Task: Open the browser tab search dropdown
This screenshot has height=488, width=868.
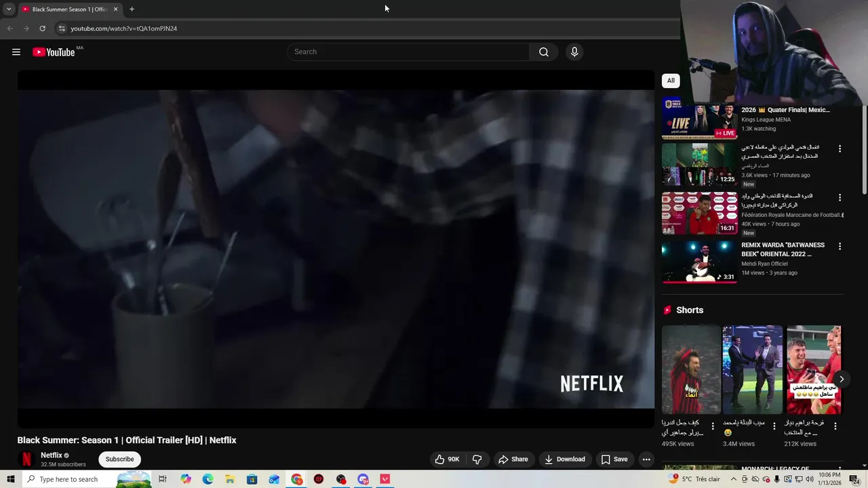Action: (9, 9)
